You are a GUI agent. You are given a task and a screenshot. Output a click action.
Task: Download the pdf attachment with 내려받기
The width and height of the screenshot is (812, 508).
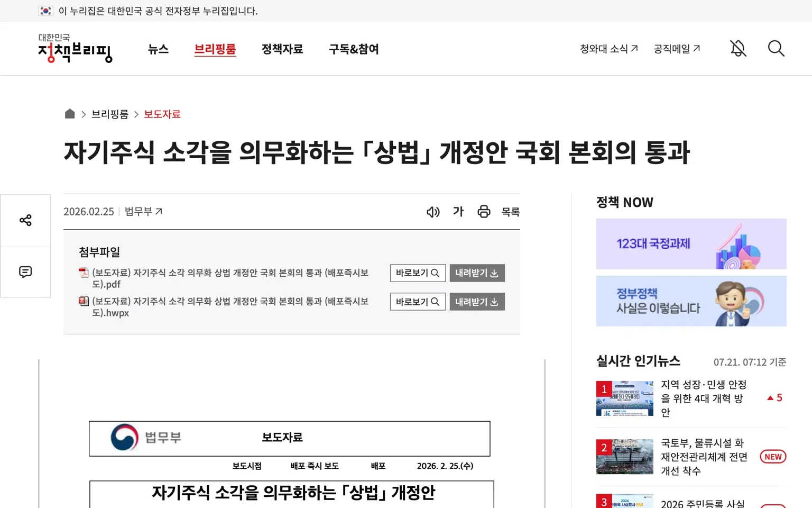point(477,273)
